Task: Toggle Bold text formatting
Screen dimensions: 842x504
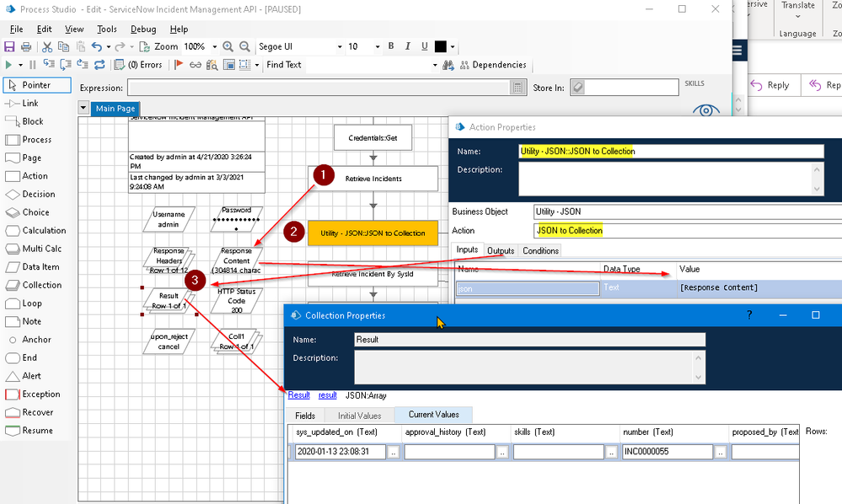Action: click(x=390, y=47)
